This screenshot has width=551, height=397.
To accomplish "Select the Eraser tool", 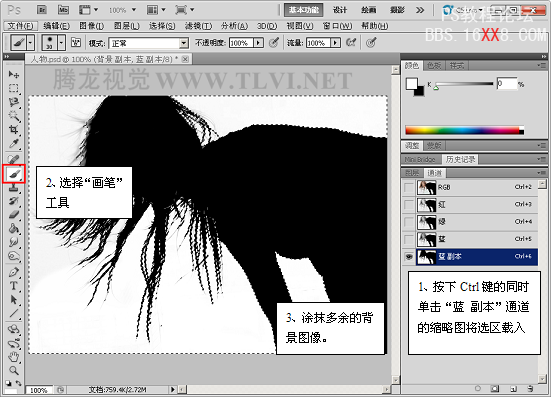I will click(14, 215).
